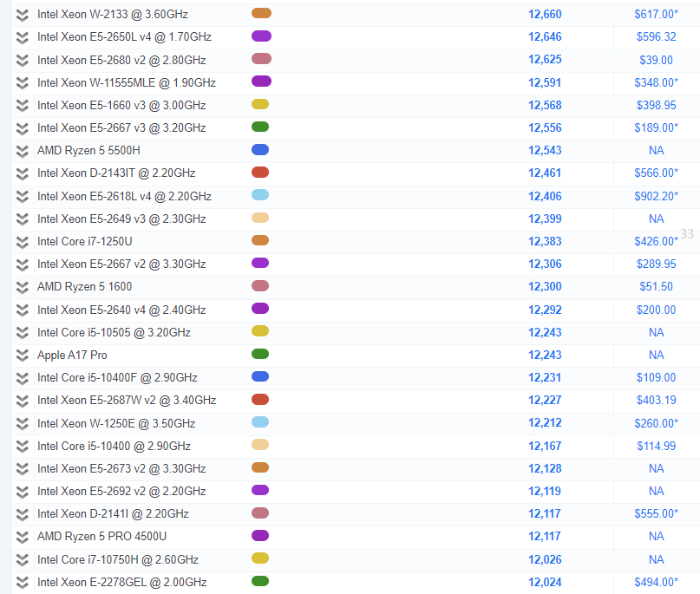Click the $109.00 price for Core i5-10400F
The image size is (700, 594).
click(x=657, y=378)
